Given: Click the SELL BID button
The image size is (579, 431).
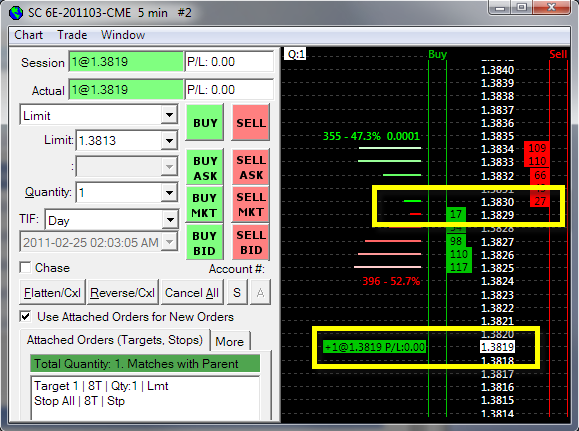Looking at the screenshot, I should pyautogui.click(x=251, y=242).
